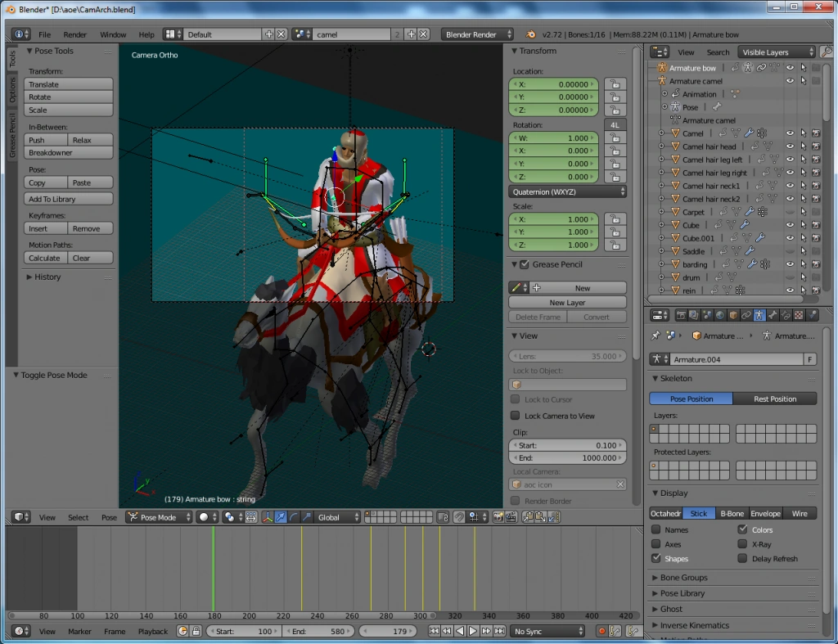Open the Render menu

point(74,34)
